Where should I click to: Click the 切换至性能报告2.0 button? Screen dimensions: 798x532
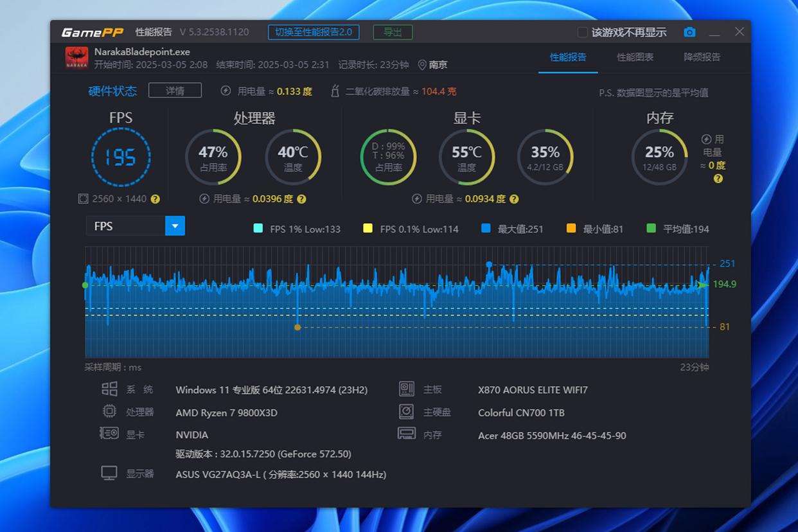tap(314, 32)
